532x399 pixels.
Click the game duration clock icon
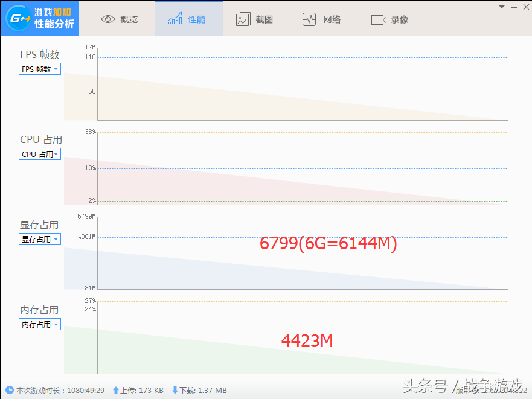click(10, 391)
